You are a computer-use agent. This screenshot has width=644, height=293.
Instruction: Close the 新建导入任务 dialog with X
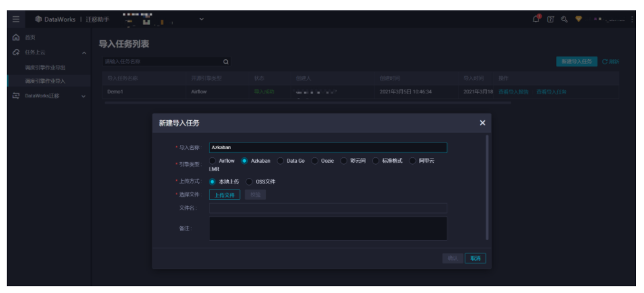tap(482, 123)
